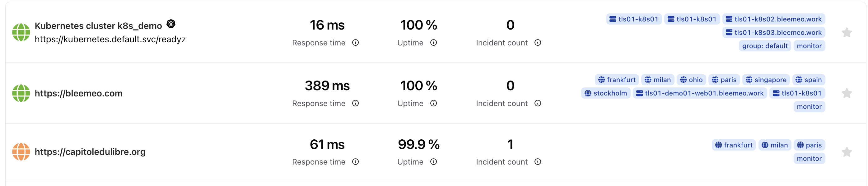Viewport: 868px width, 186px height.
Task: Click the Kubernetes wheel icon beside k8s_demo
Action: click(x=171, y=24)
